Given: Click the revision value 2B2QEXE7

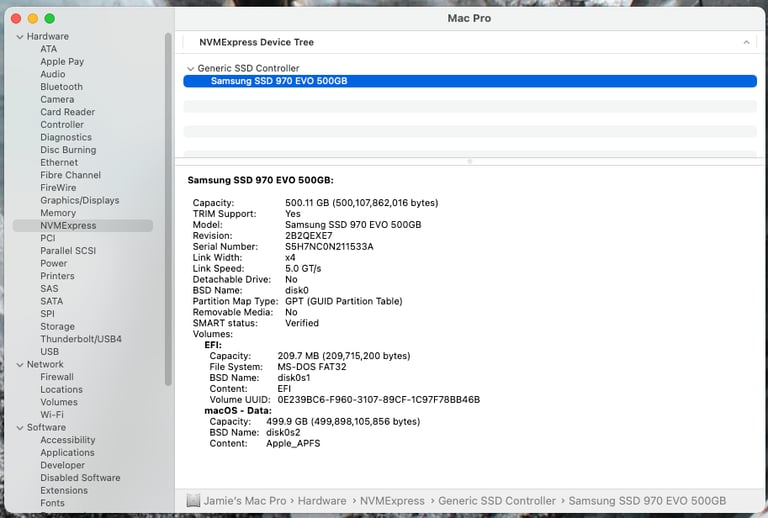Looking at the screenshot, I should pos(309,236).
